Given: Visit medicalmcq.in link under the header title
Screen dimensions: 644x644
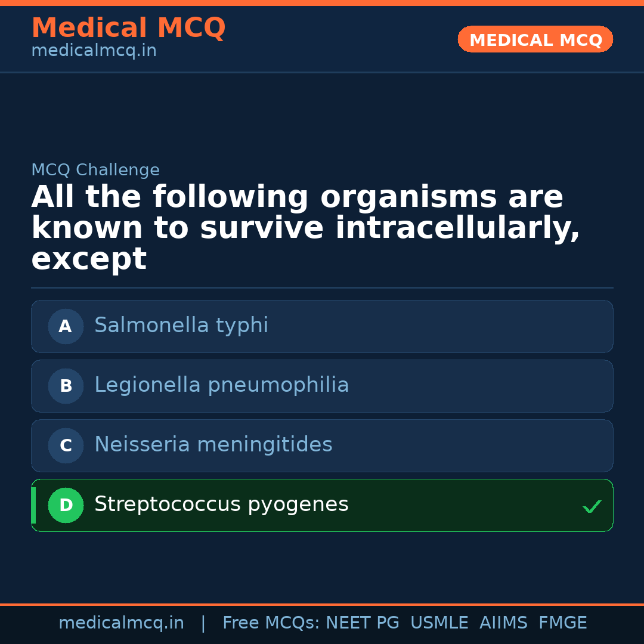Looking at the screenshot, I should click(x=94, y=51).
